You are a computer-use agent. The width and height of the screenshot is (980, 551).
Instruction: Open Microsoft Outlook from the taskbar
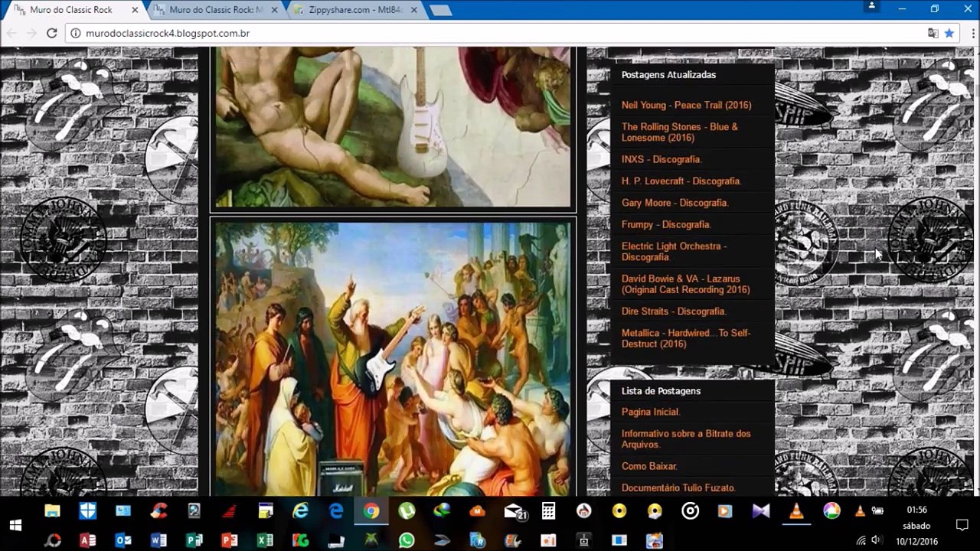coord(123,540)
